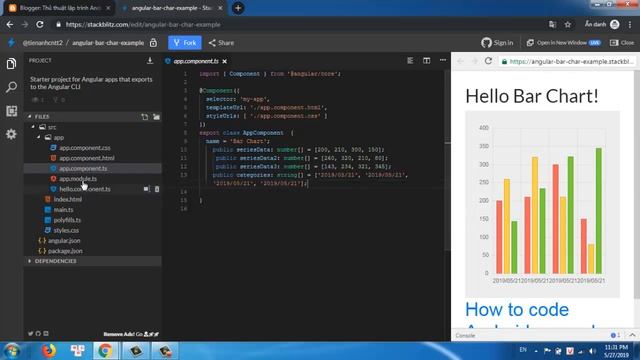Switch to the Blogger browser tab
Screen dimensions: 640x360
coord(59,8)
